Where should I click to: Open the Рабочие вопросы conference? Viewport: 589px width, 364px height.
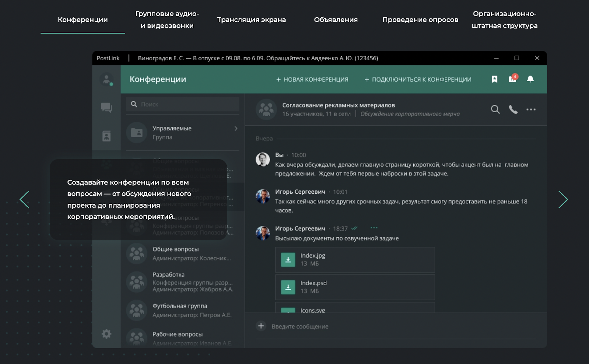point(183,338)
